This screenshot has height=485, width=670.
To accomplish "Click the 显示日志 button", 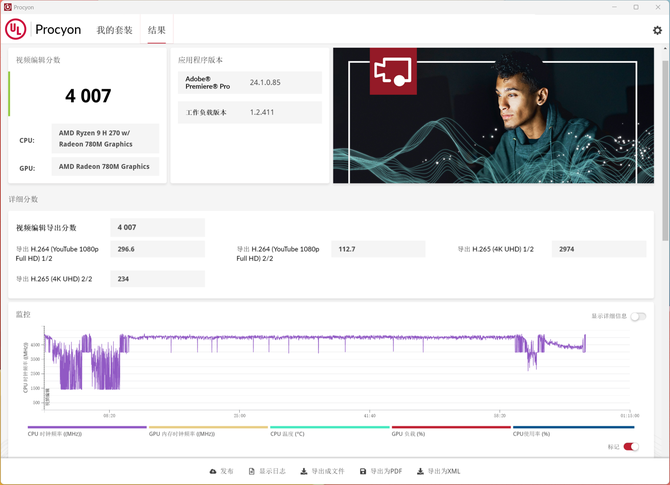I will click(267, 471).
